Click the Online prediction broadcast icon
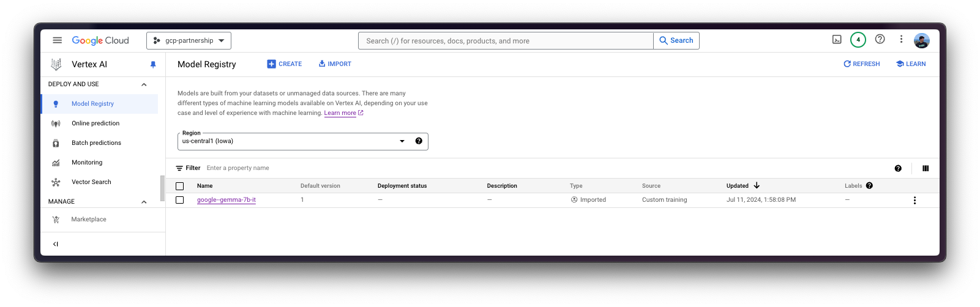 pos(56,124)
